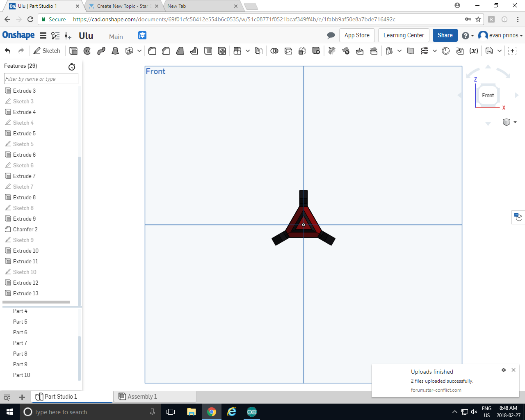Select the Extrude tool
Screen dimensions: 525x420
coord(73,50)
